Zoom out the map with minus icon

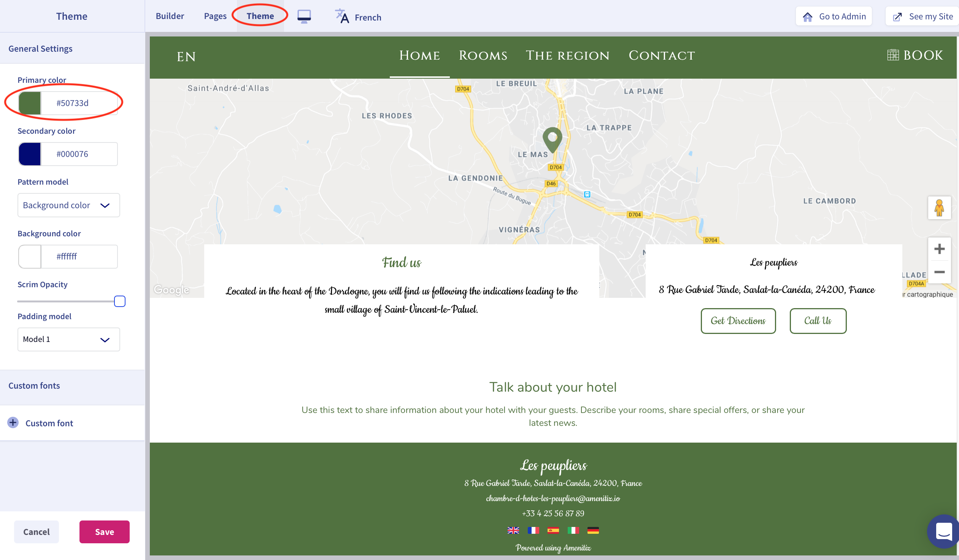939,272
